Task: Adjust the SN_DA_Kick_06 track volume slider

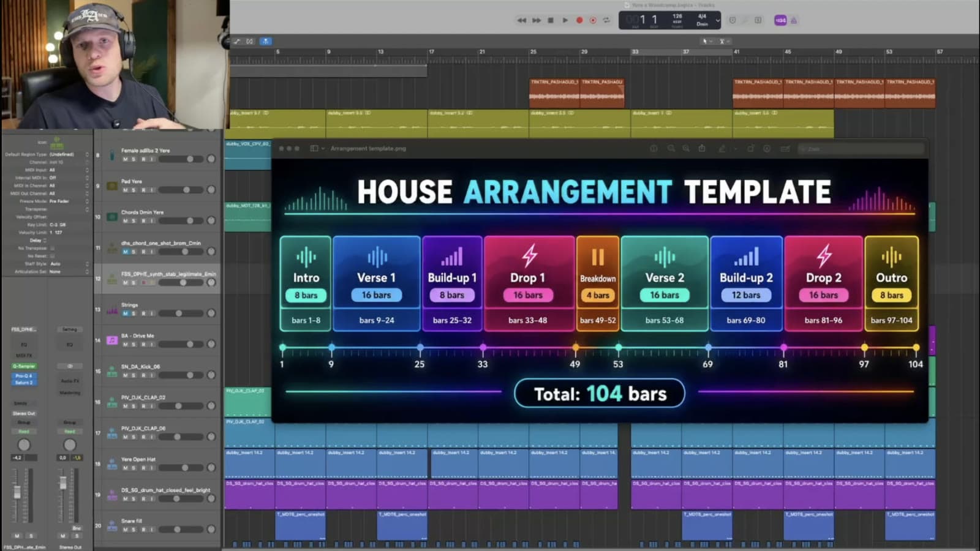Action: point(181,375)
